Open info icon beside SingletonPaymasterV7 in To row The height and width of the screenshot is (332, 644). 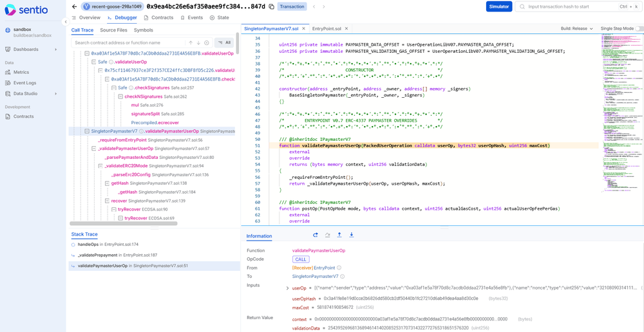pos(342,276)
